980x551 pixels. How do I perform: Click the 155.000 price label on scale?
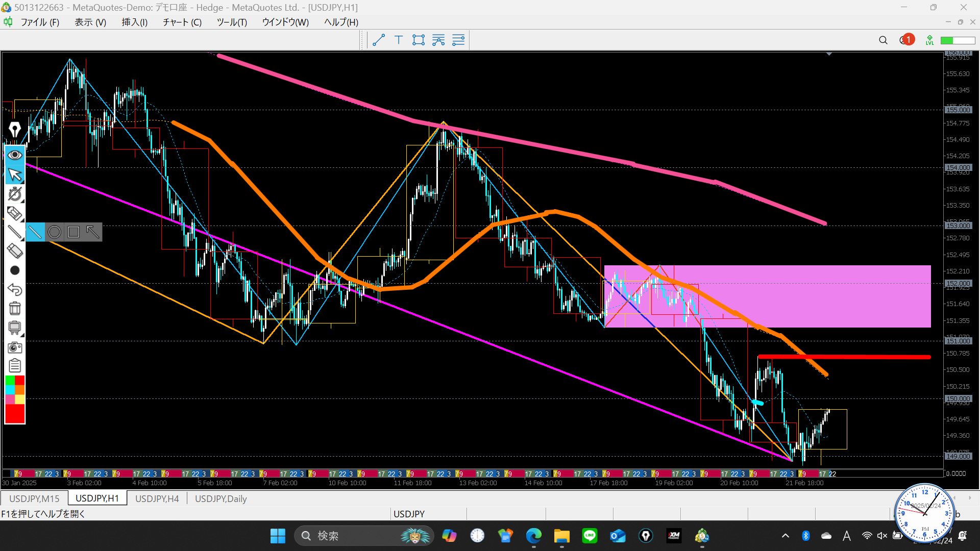tap(958, 110)
